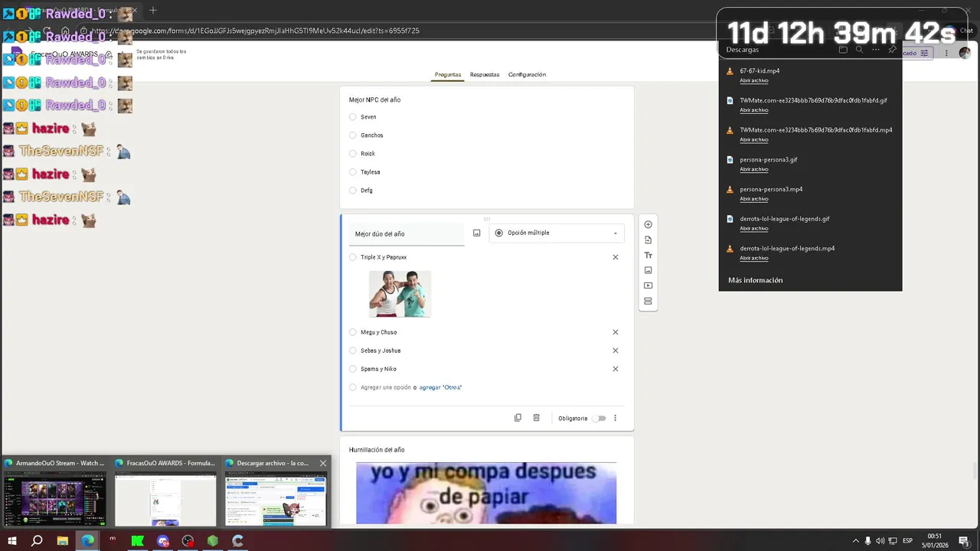Open downloads folder icon in Descargas panel

(x=843, y=50)
